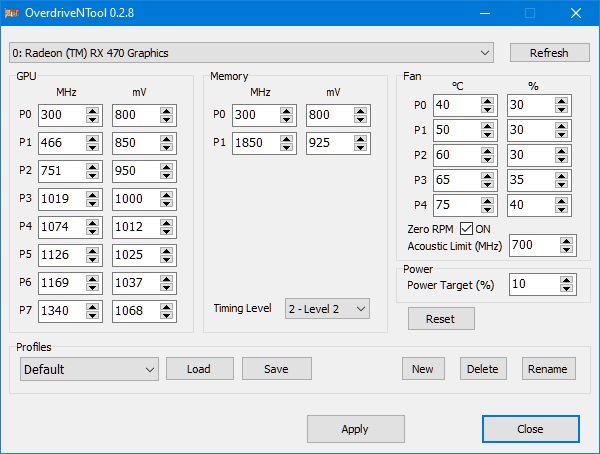This screenshot has width=600, height=454.
Task: Click the Load profile button
Action: [x=200, y=369]
